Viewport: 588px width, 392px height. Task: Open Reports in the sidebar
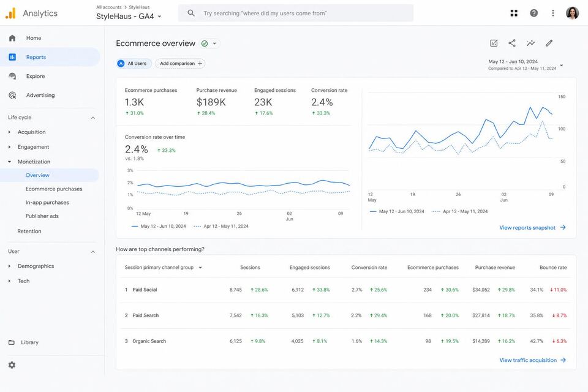(50, 57)
